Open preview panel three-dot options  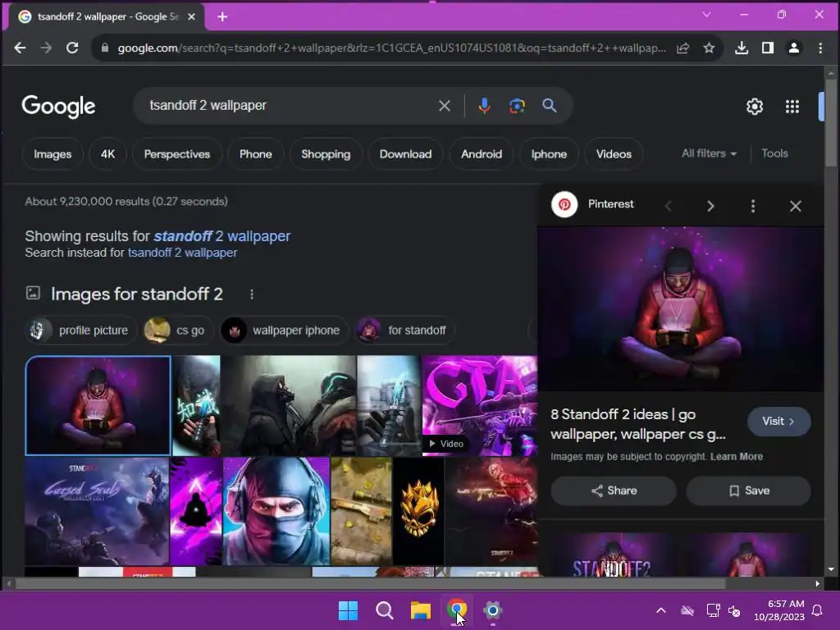click(x=753, y=206)
